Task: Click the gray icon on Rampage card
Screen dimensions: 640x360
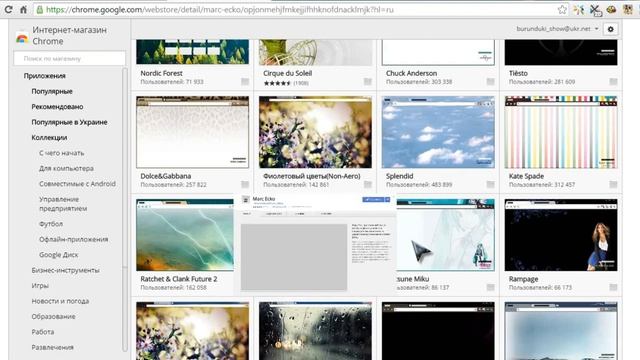Action: tap(613, 287)
